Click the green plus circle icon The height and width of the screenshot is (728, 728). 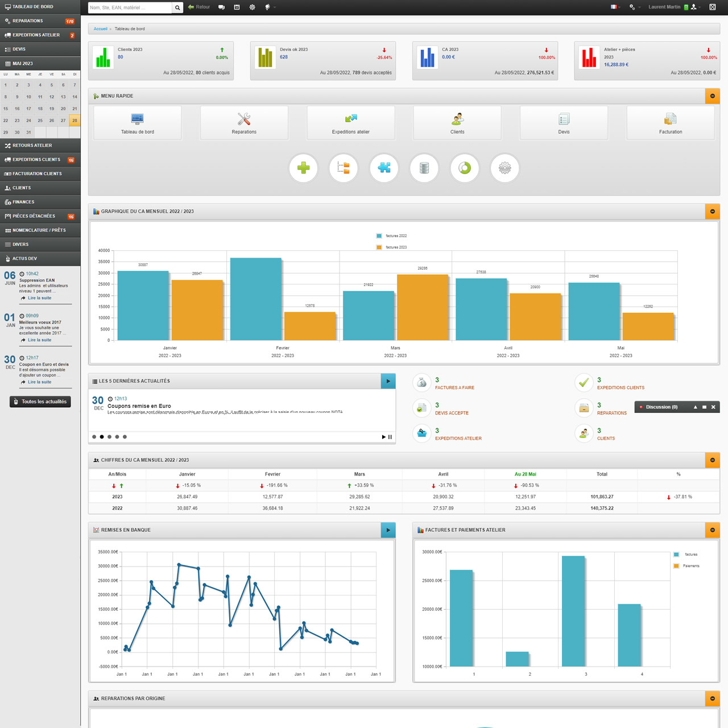click(304, 168)
